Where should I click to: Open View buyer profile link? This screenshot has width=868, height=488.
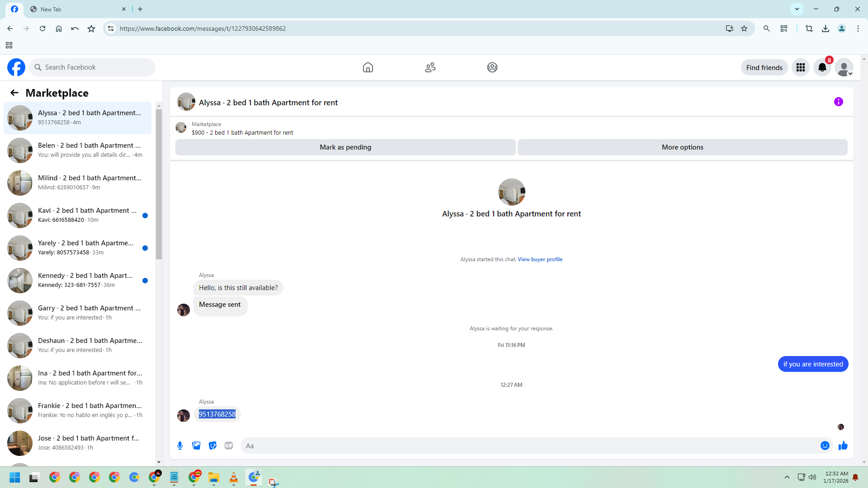pyautogui.click(x=540, y=259)
